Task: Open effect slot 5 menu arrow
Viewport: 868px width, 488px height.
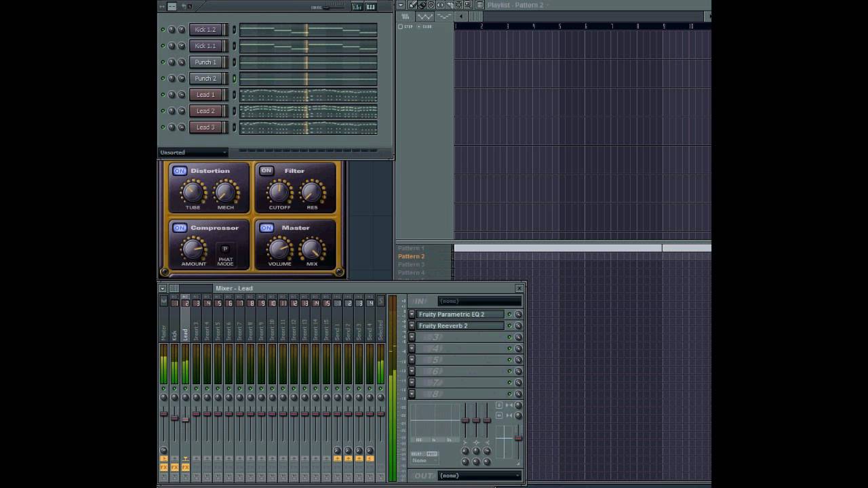Action: (x=412, y=360)
